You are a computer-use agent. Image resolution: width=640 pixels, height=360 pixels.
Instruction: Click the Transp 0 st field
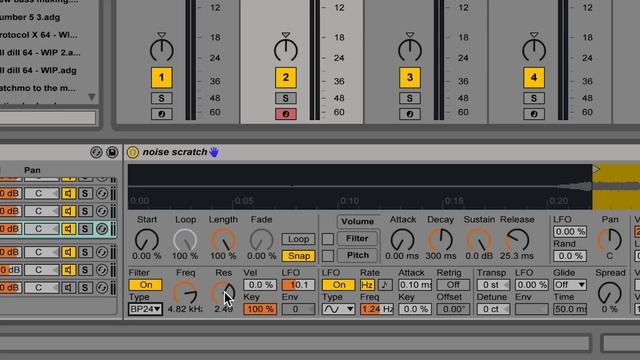pos(493,285)
